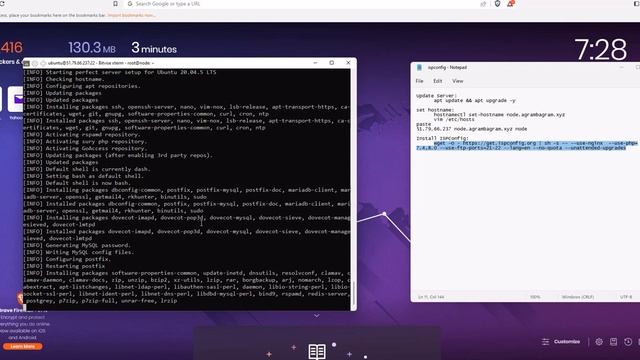Click the highlighted wget command text in Notepad

[x=527, y=146]
